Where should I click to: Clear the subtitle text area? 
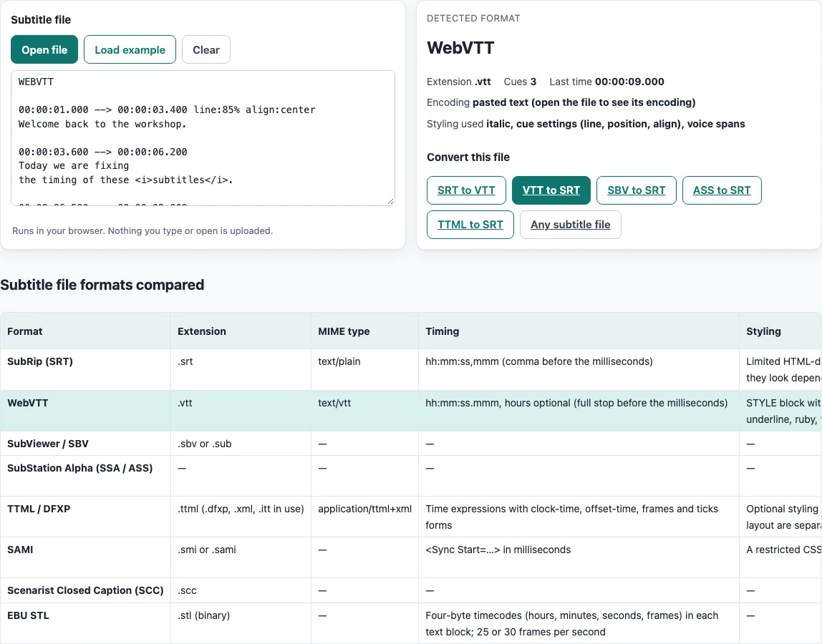coord(206,49)
